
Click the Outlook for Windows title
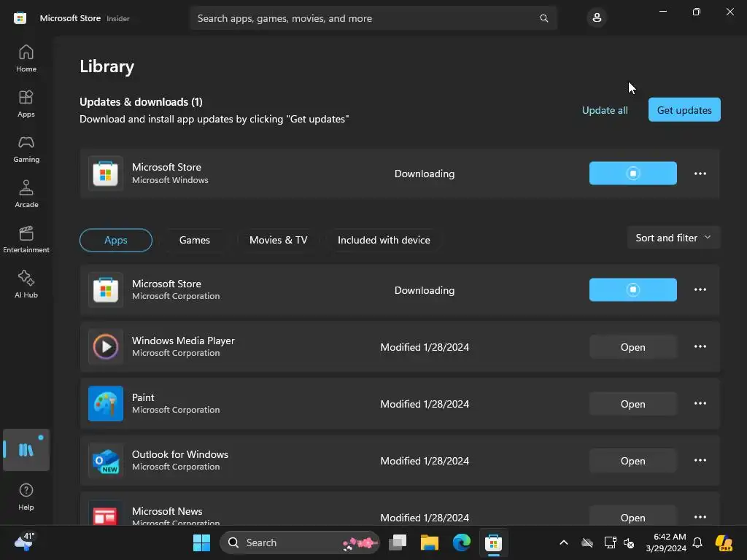[179, 454]
